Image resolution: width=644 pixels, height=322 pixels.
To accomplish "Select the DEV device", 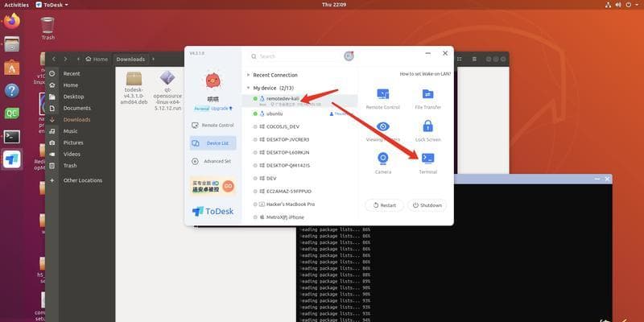I will pyautogui.click(x=299, y=178).
